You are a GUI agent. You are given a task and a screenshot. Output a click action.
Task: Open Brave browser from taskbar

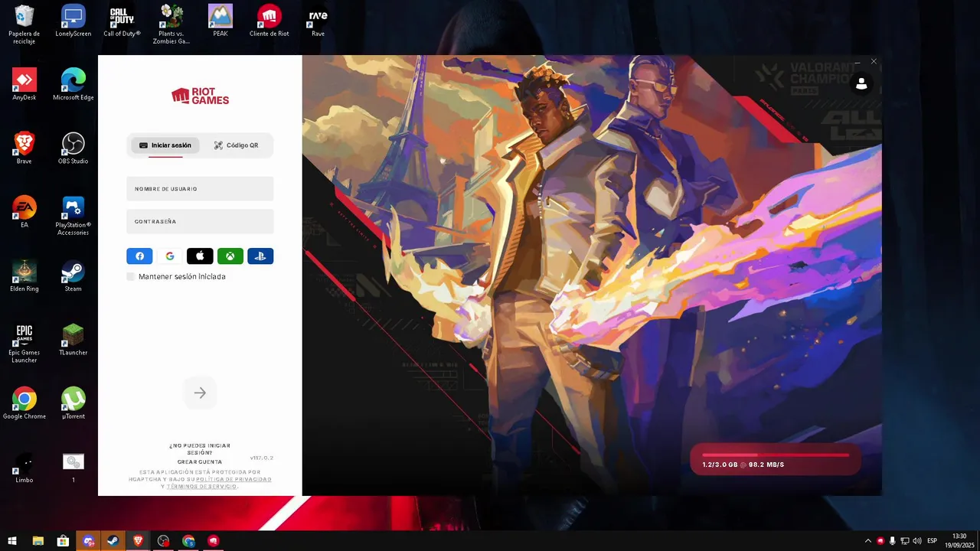tap(138, 540)
